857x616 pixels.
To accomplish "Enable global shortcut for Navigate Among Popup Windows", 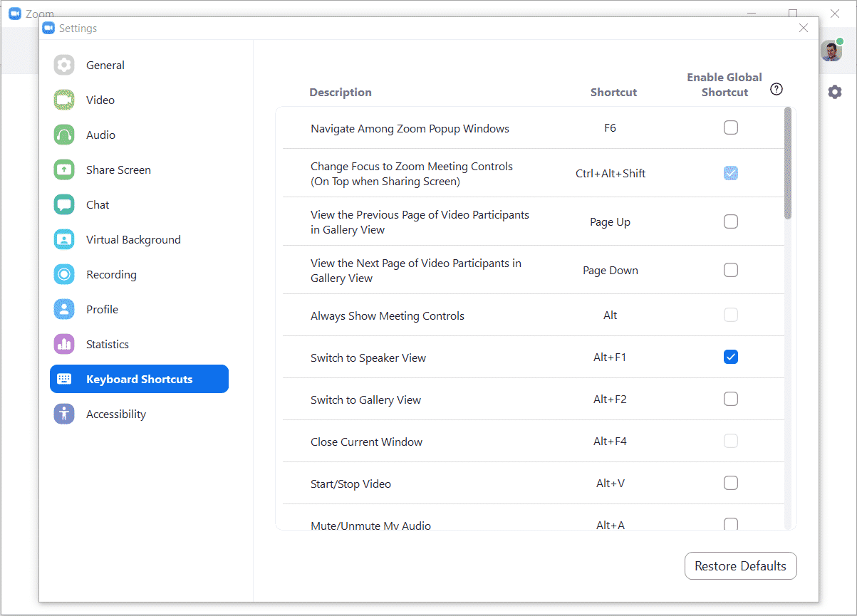I will point(730,127).
